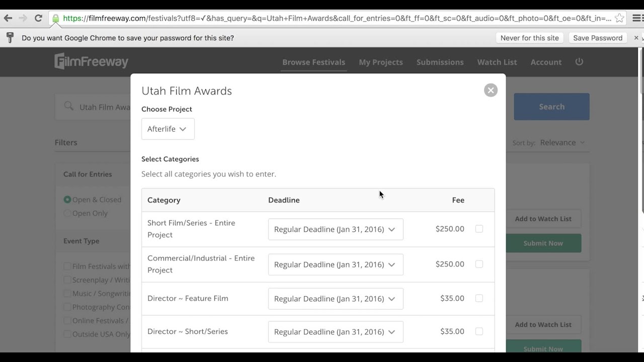The height and width of the screenshot is (362, 644).
Task: Check Commercial/Industrial - Entire Project category
Action: coord(479,264)
